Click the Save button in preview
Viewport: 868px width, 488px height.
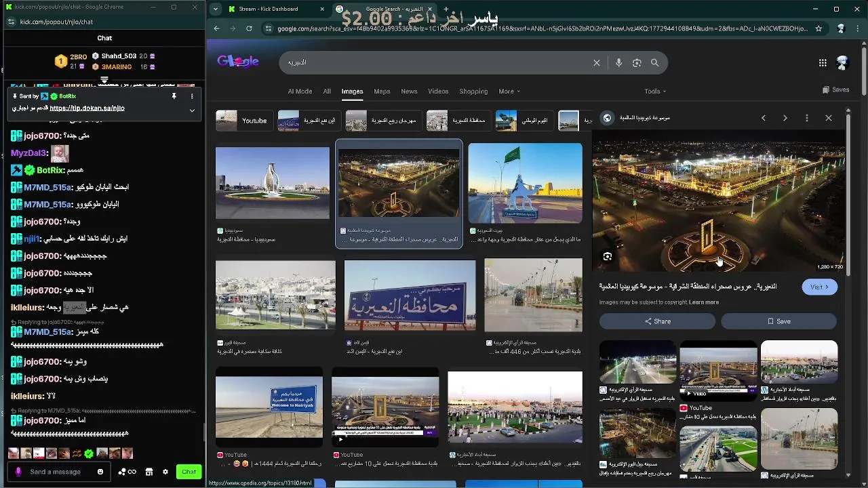click(779, 321)
